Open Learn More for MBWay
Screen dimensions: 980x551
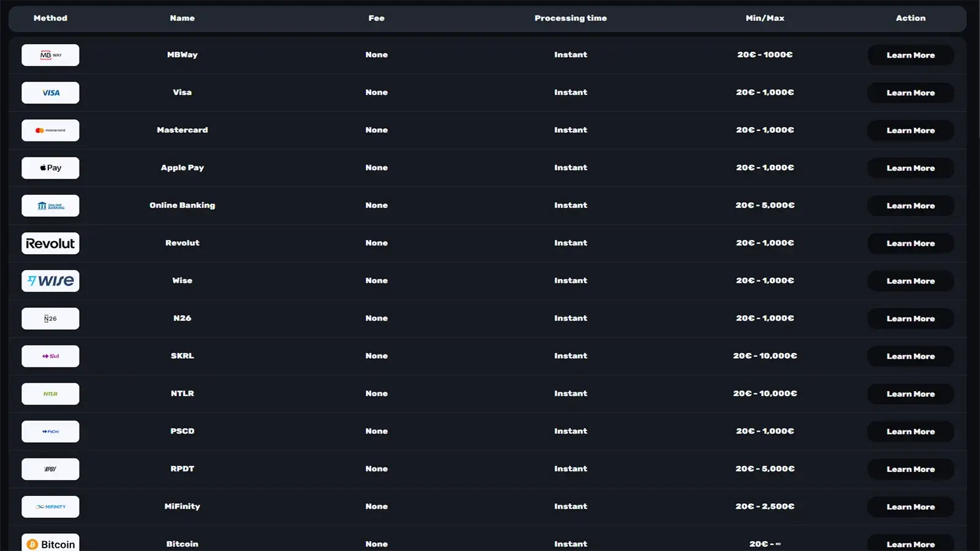coord(911,55)
